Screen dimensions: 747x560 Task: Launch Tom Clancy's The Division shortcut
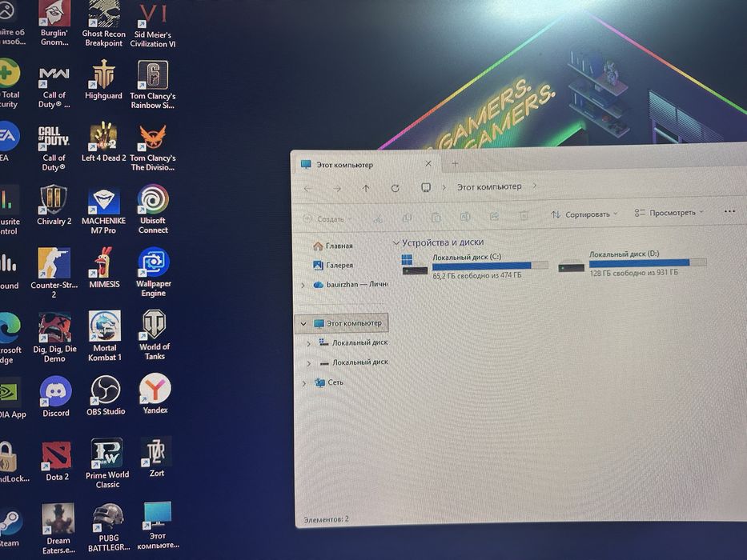153,148
